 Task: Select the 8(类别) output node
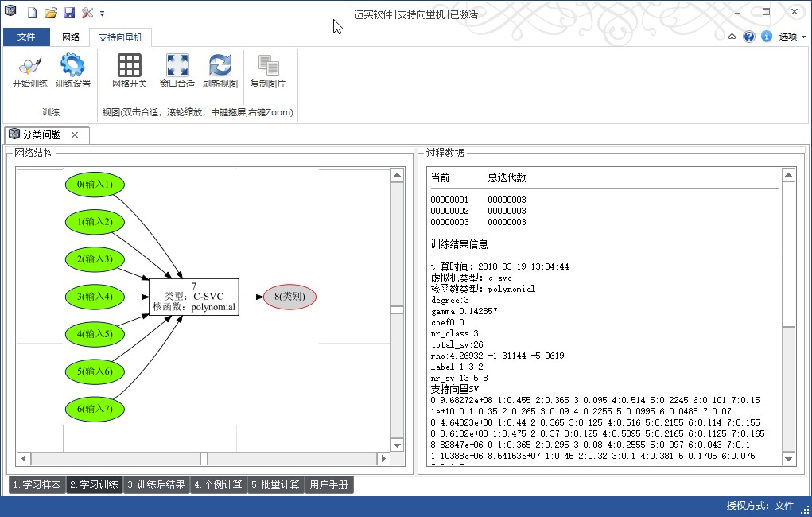289,297
